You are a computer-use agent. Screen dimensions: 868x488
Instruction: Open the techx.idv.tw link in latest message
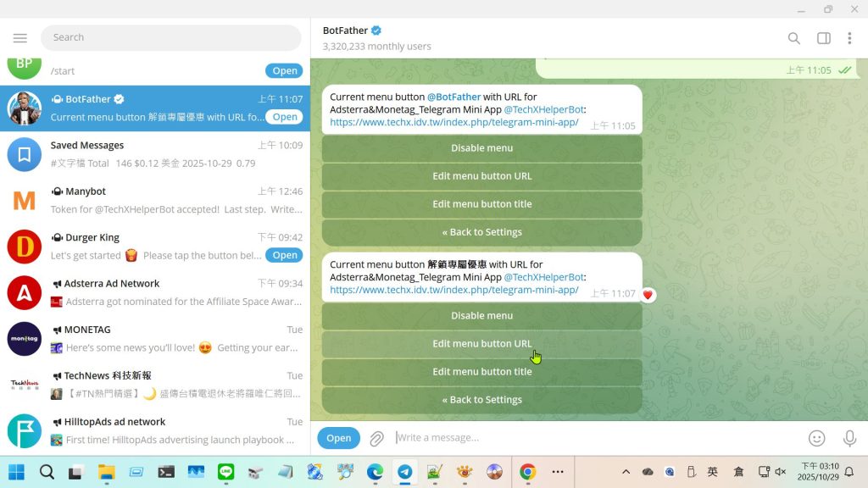click(x=453, y=290)
